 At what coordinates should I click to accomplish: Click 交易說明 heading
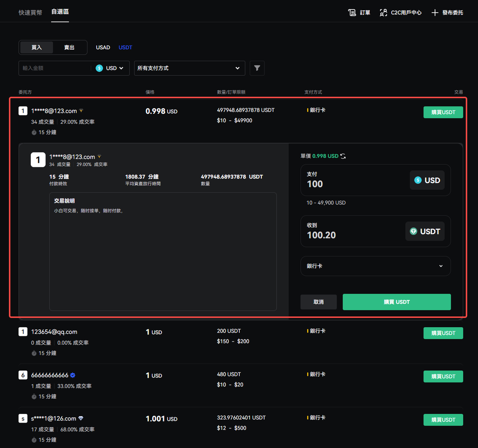[64, 201]
